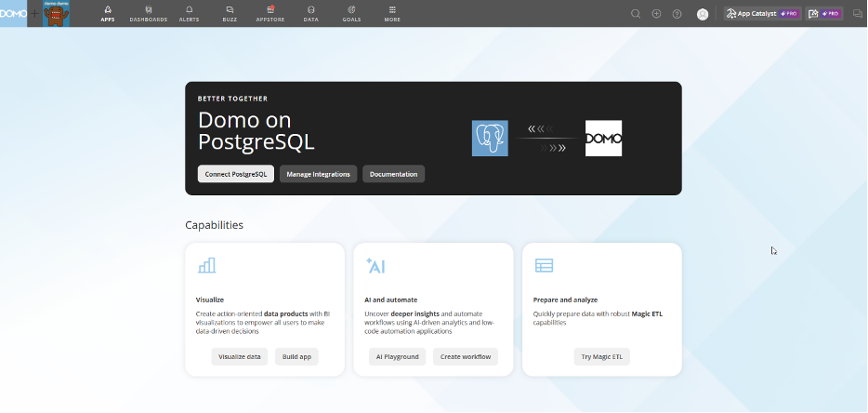Open AI Playground
The image size is (868, 413).
point(398,356)
